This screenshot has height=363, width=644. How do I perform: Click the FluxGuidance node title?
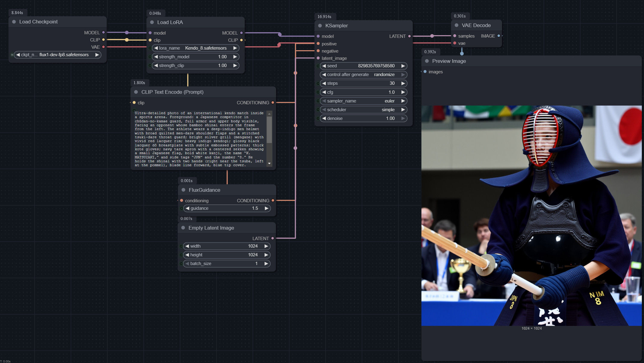tap(204, 190)
